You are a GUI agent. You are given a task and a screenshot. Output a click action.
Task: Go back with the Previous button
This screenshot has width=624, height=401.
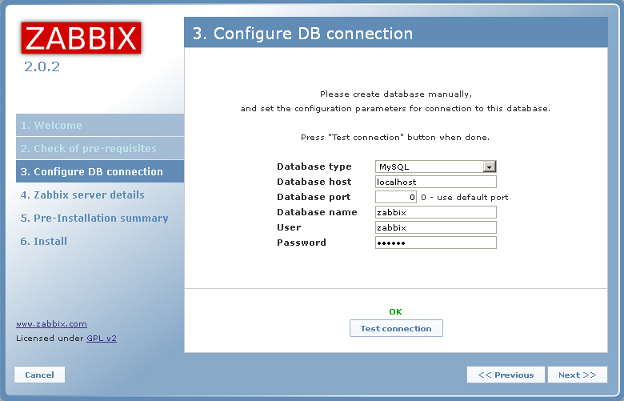(506, 375)
